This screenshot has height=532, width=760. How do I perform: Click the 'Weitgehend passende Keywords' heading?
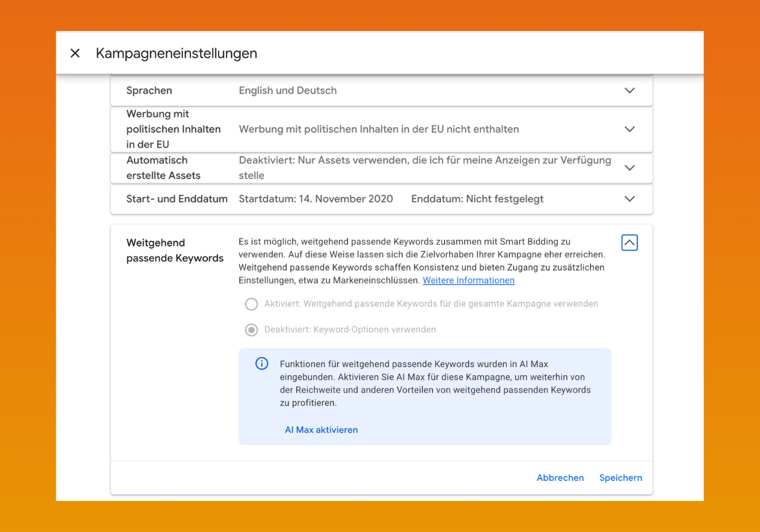coord(175,250)
